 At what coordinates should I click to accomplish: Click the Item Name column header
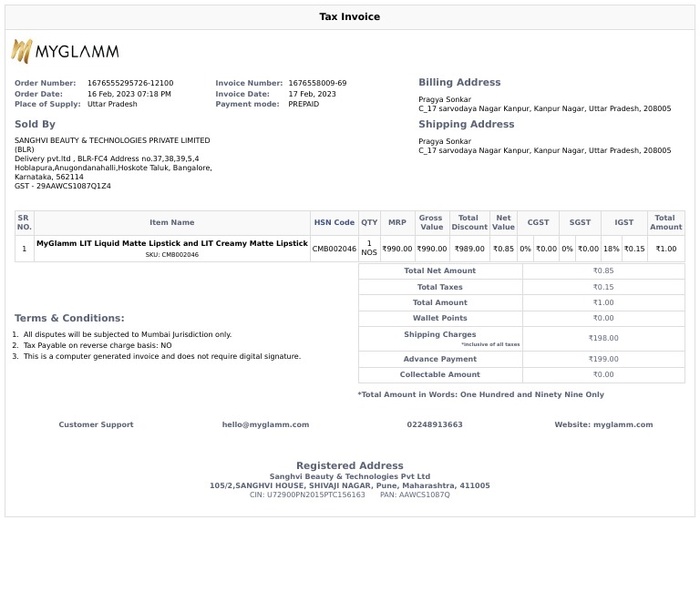click(x=172, y=222)
